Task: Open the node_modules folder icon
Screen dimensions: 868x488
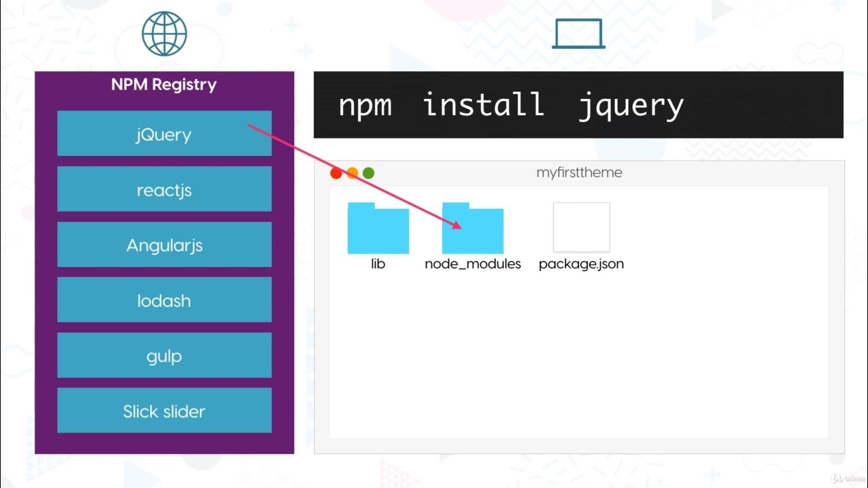Action: (473, 228)
